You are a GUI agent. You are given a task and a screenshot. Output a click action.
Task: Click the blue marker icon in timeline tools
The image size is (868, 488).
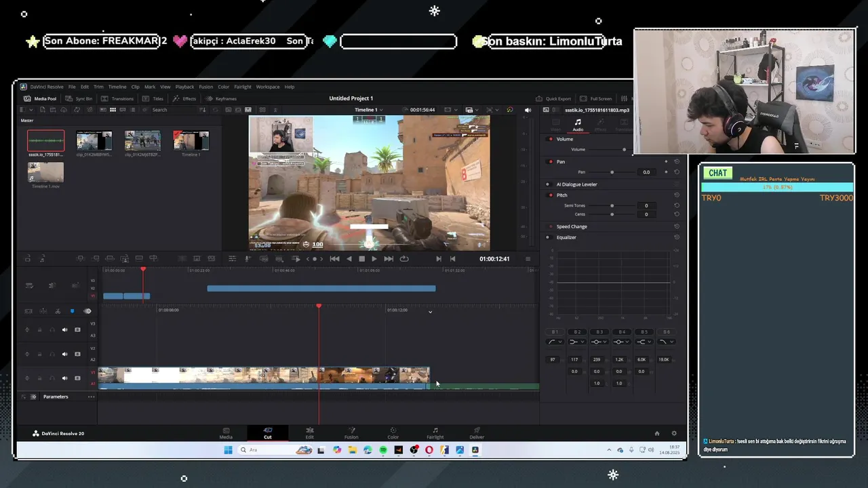click(x=73, y=311)
